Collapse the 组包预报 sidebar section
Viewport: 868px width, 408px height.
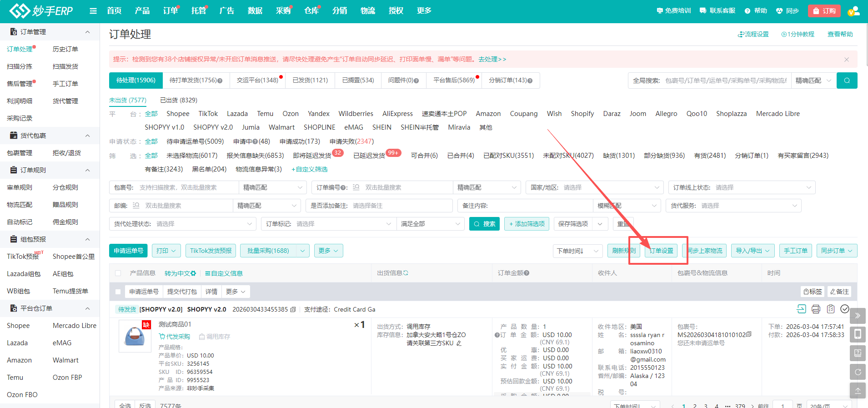coord(88,239)
